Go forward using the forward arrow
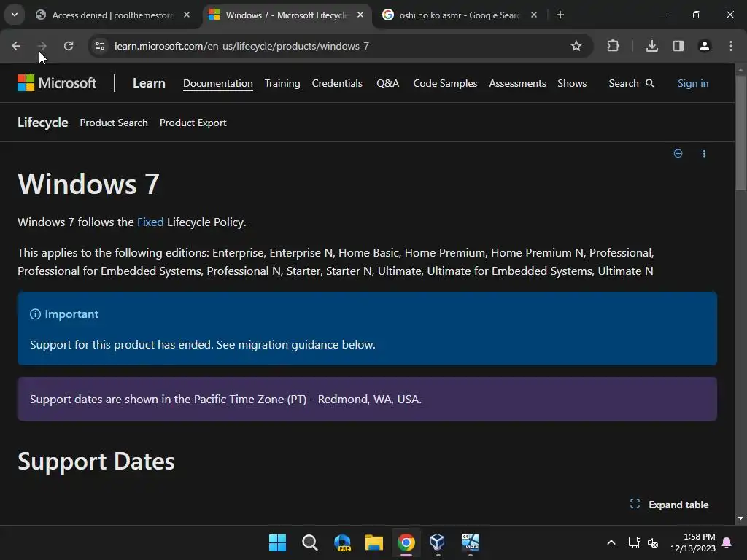 (42, 46)
